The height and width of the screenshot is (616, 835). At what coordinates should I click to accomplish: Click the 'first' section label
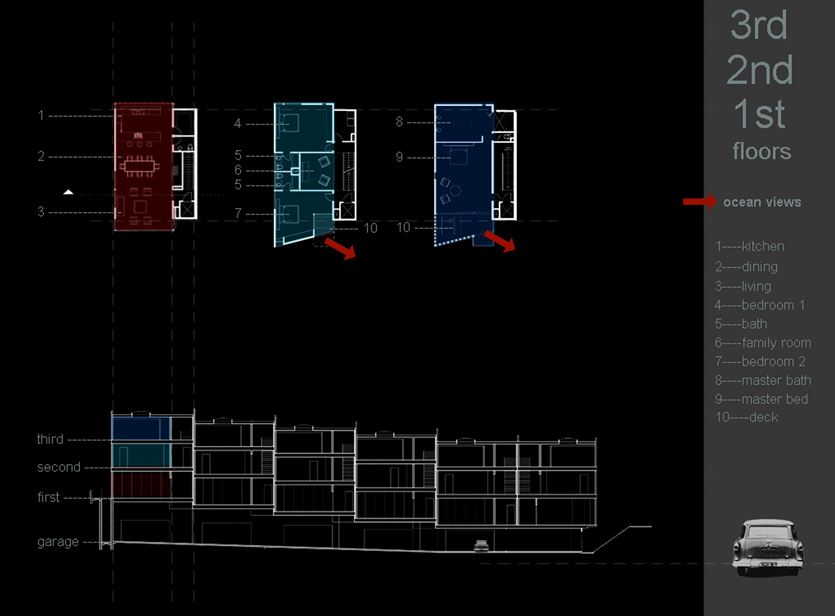(x=48, y=497)
